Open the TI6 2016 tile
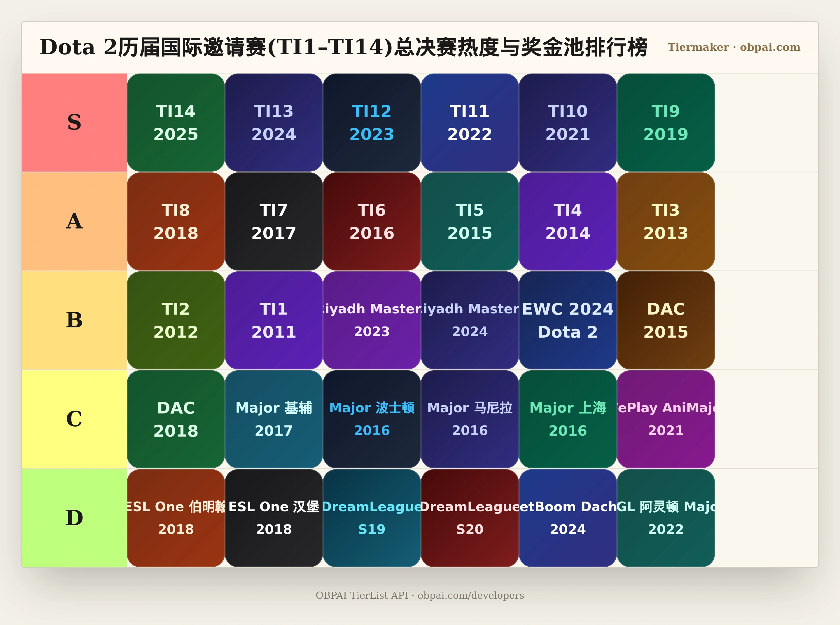Screen dimensions: 840x625 point(372,221)
